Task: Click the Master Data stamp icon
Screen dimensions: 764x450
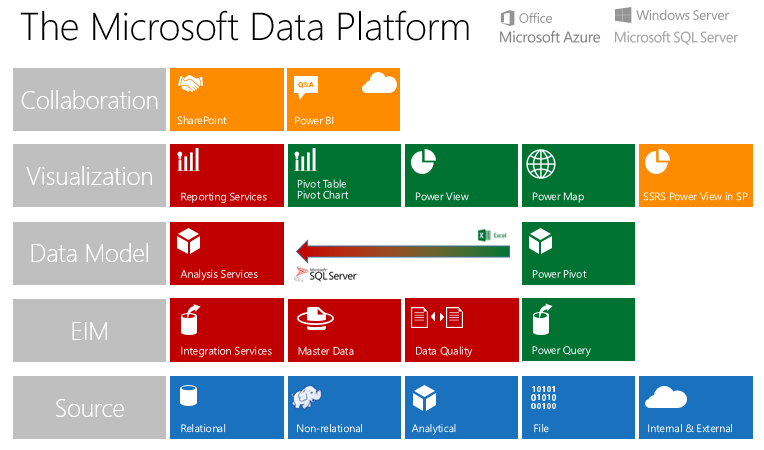Action: tap(308, 318)
